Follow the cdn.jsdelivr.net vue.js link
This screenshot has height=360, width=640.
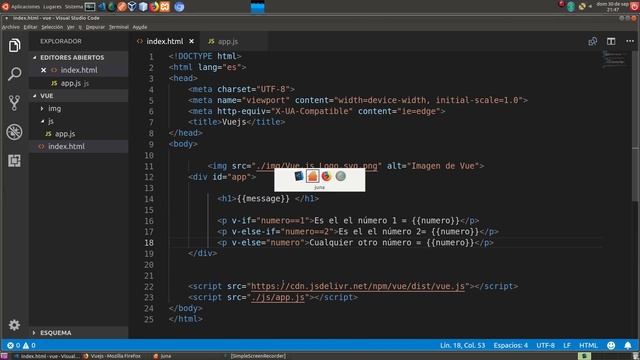[358, 286]
